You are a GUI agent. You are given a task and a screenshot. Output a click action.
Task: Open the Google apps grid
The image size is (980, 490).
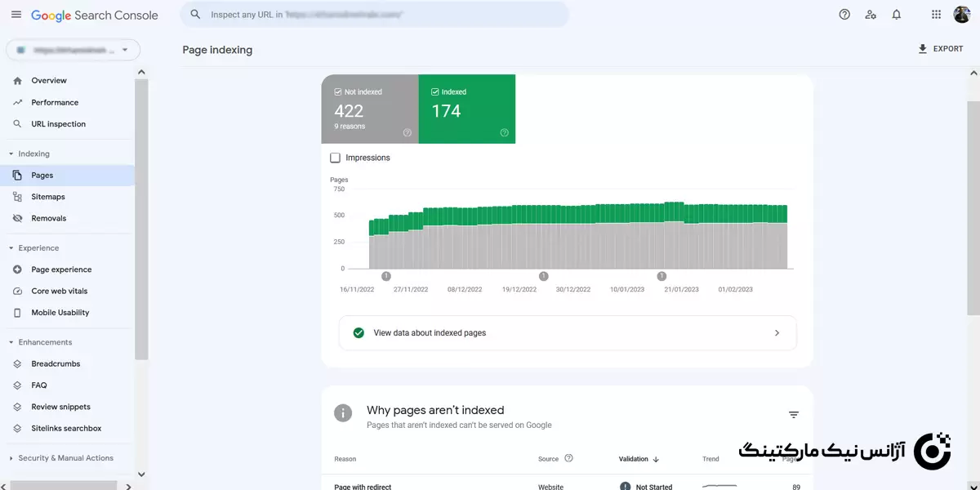pyautogui.click(x=937, y=15)
